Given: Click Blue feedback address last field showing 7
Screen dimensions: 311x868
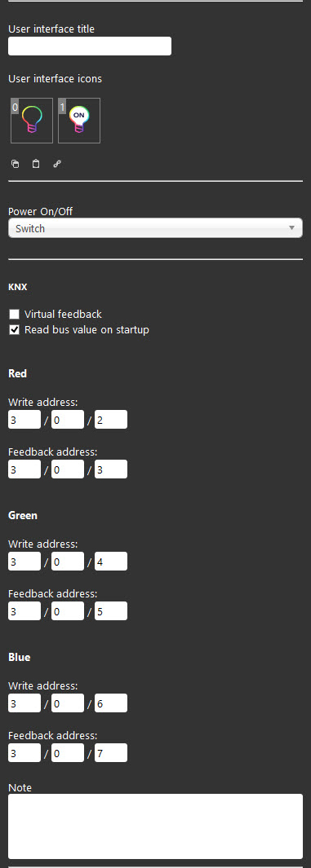Looking at the screenshot, I should pos(111,752).
